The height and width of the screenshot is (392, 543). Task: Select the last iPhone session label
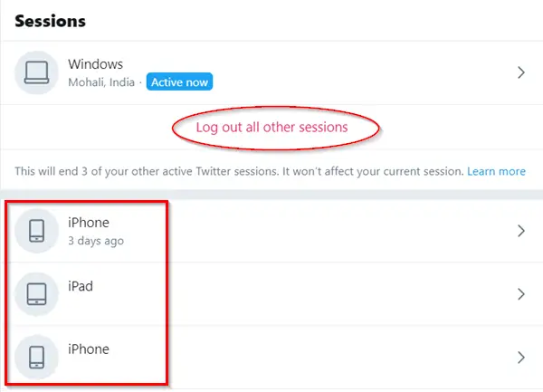click(88, 349)
